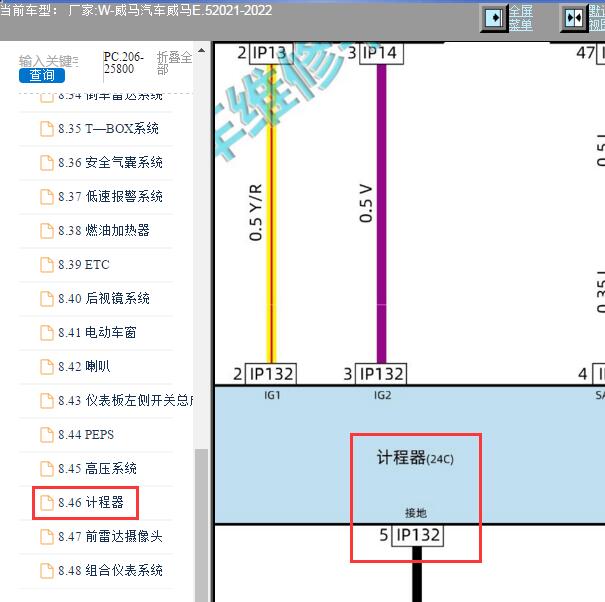The height and width of the screenshot is (602, 605).
Task: Click the 接地 ground pin label
Action: (416, 513)
